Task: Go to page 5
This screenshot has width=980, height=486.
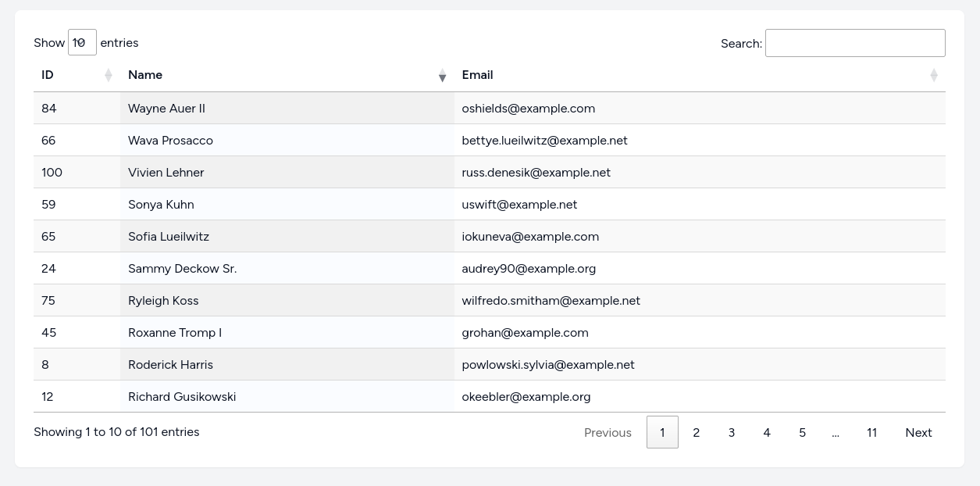Action: 802,432
